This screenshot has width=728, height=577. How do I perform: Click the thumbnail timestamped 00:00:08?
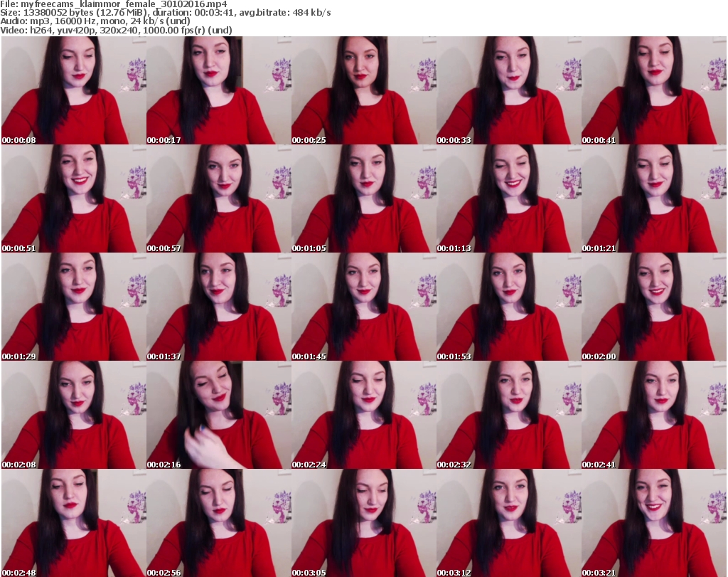click(73, 90)
